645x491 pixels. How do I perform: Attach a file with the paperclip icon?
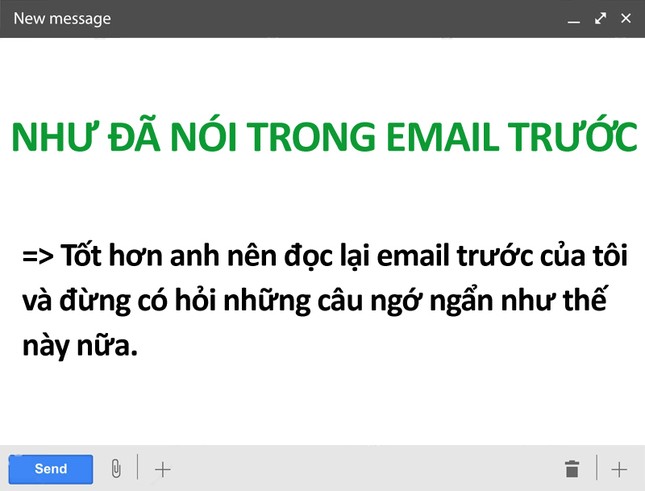(x=116, y=468)
